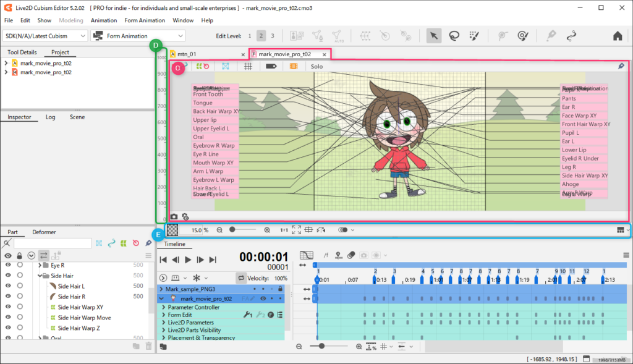Switch to the Tool Details tab
The height and width of the screenshot is (364, 633).
[22, 52]
